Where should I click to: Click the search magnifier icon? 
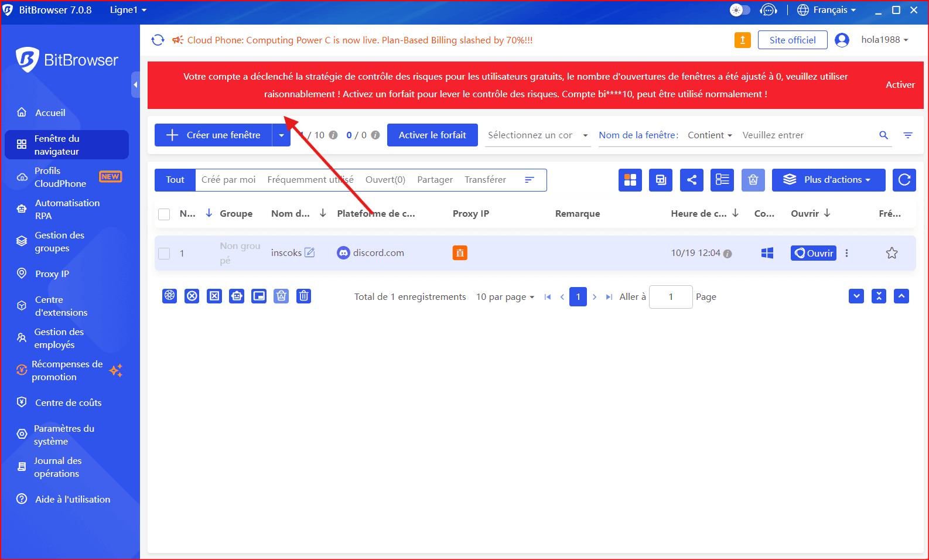point(883,135)
